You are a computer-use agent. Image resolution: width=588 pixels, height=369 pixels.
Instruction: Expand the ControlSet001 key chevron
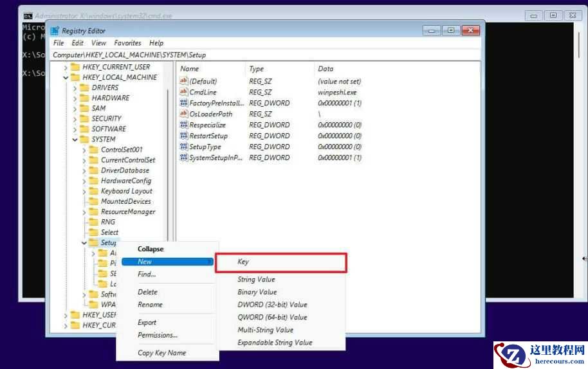tap(84, 150)
